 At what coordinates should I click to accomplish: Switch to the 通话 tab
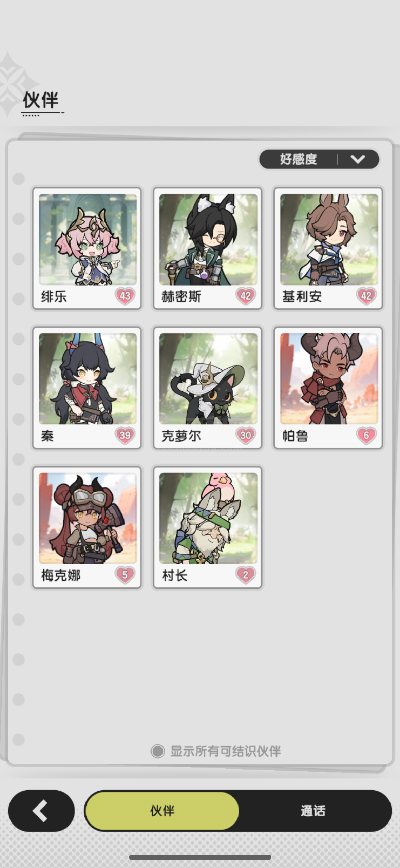tap(313, 811)
